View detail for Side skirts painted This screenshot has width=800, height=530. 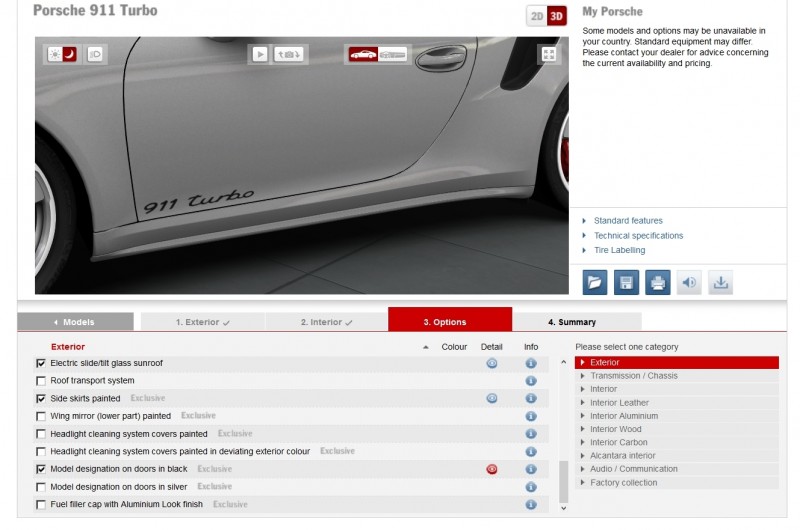click(492, 398)
